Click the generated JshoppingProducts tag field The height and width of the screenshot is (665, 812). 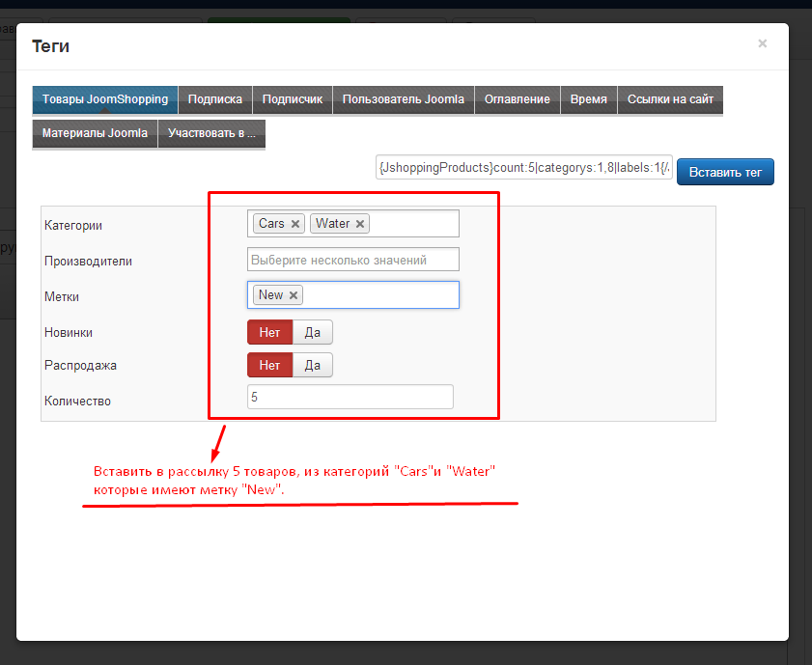[524, 168]
